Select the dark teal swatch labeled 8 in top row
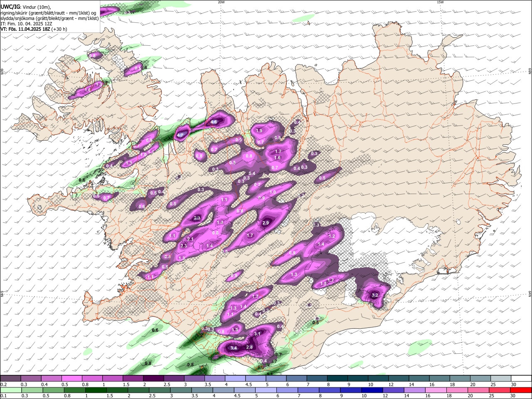 tap(337, 379)
